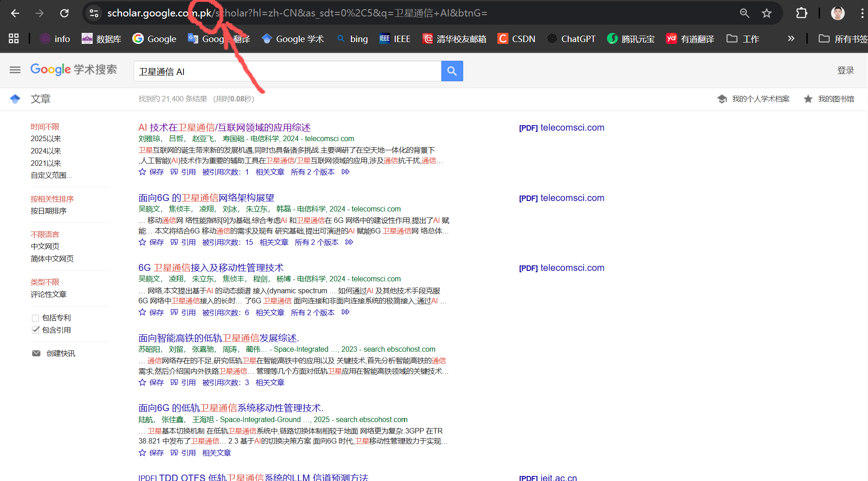
Task: Open the 所有书签 folder
Action: tap(842, 39)
